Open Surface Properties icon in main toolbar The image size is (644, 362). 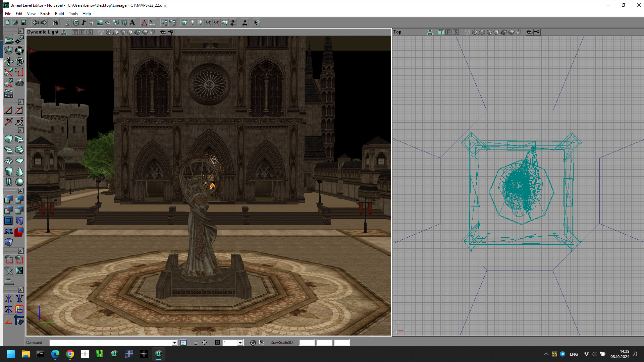(172, 22)
